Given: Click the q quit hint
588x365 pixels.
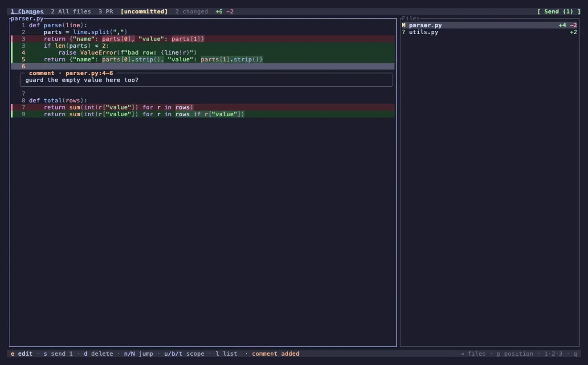Looking at the screenshot, I should click(x=575, y=354).
